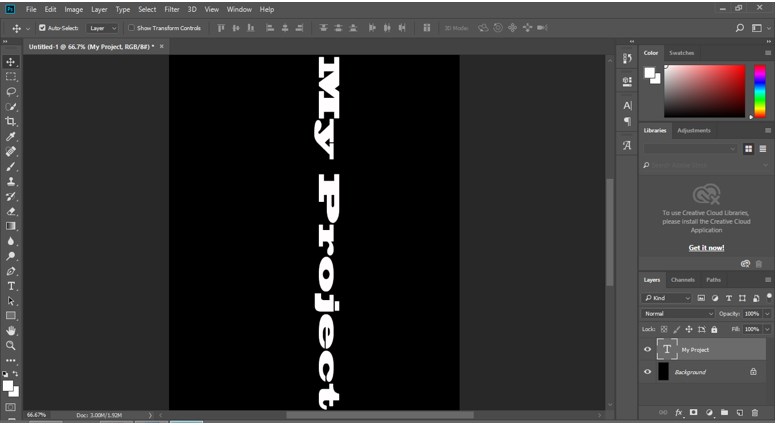776x425 pixels.
Task: Select the Eyedropper tool
Action: (x=10, y=137)
